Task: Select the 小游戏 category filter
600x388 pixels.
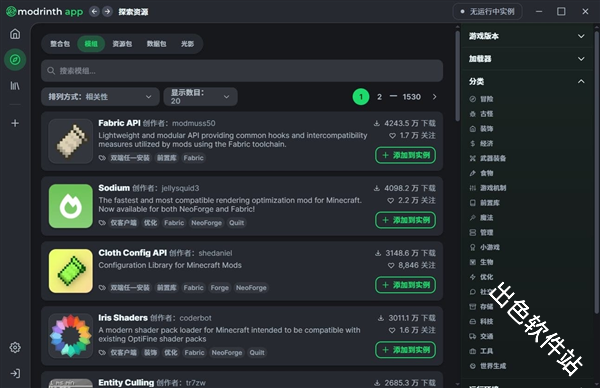Action: (485, 247)
